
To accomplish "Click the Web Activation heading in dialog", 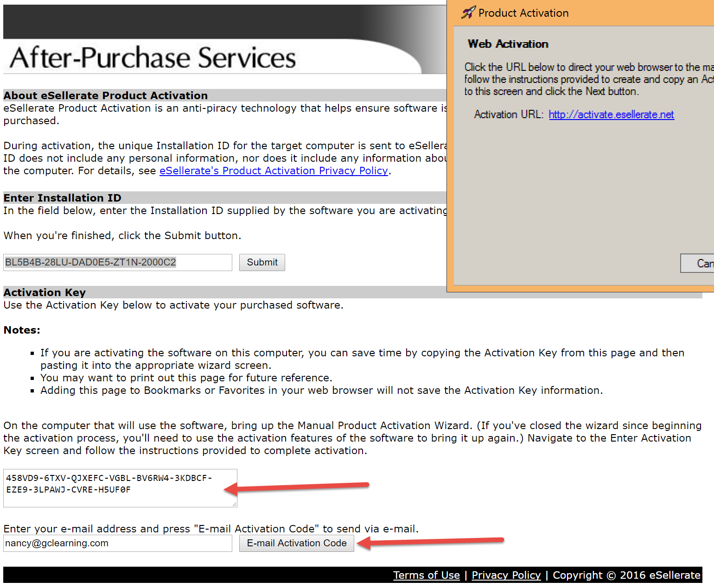I will (x=508, y=44).
